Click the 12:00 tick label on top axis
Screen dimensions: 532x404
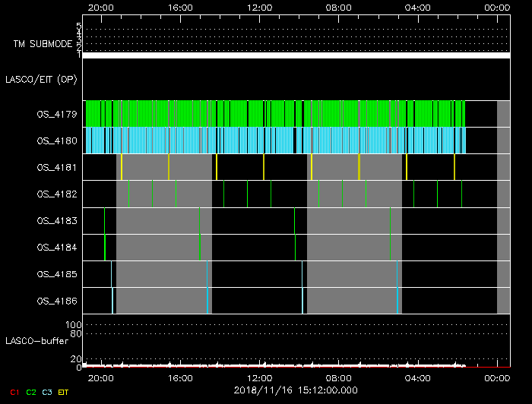click(x=259, y=7)
